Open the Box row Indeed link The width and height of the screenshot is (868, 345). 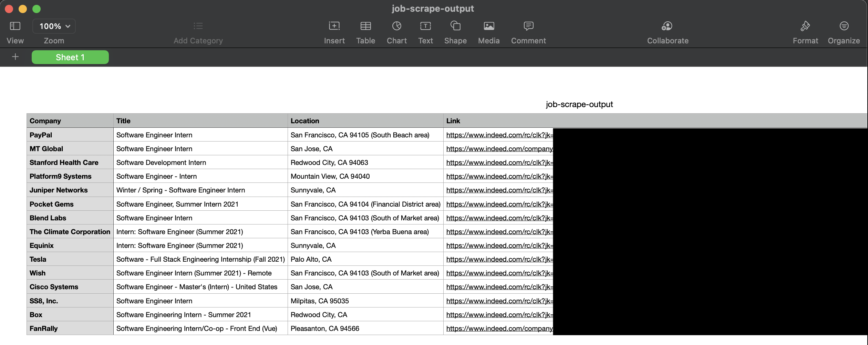[499, 315]
